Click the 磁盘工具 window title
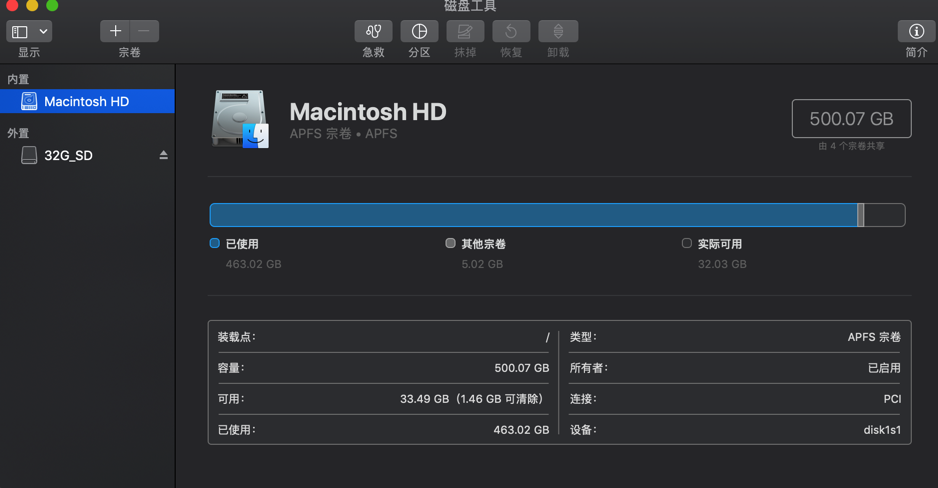 470,6
